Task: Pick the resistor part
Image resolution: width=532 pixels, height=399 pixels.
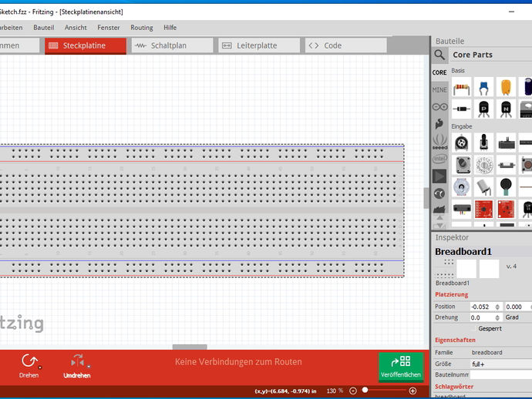Action: (x=462, y=88)
